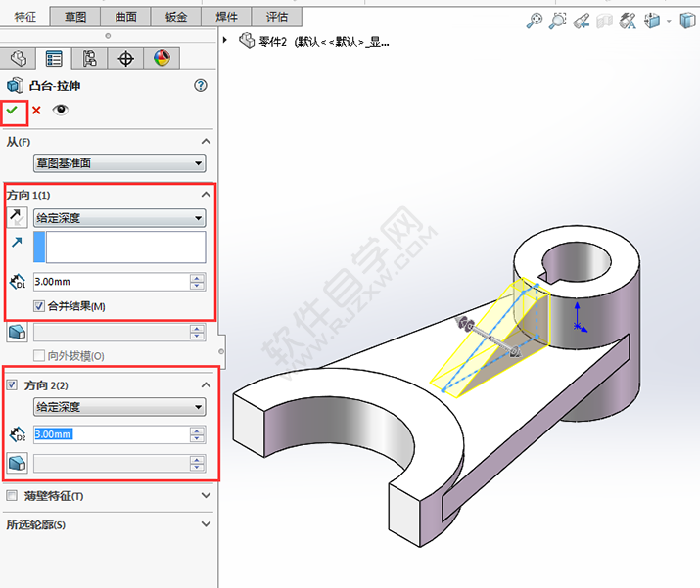Reverse direction 1 arrow button
Screen dimensions: 700x588
click(x=17, y=218)
